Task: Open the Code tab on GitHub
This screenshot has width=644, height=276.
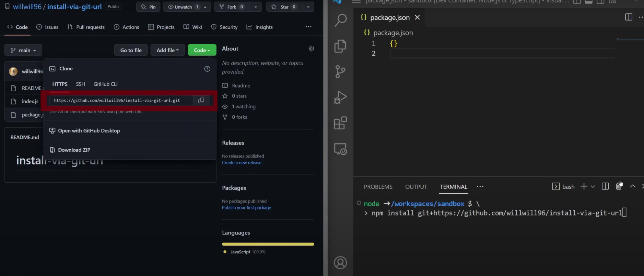Action: (x=17, y=27)
